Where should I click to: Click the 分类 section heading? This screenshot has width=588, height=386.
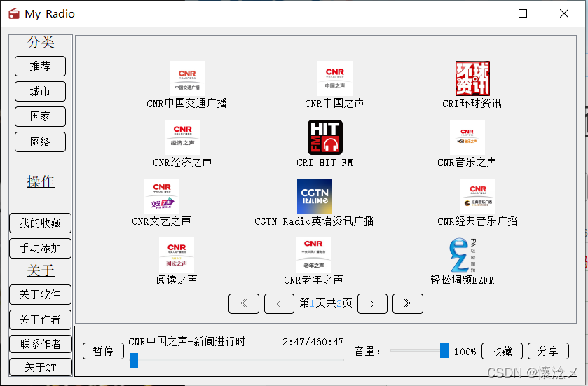pos(41,42)
